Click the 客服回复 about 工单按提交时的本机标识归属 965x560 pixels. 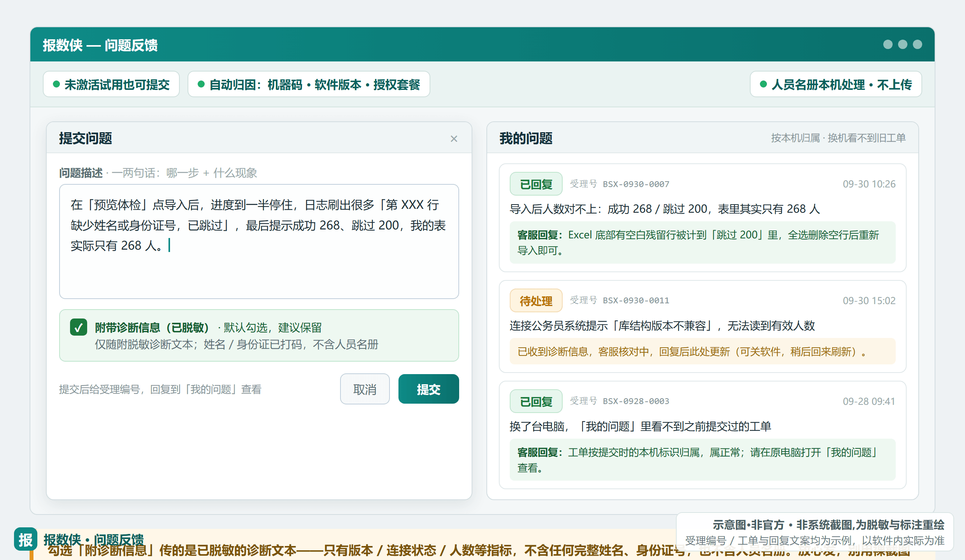[x=702, y=460]
